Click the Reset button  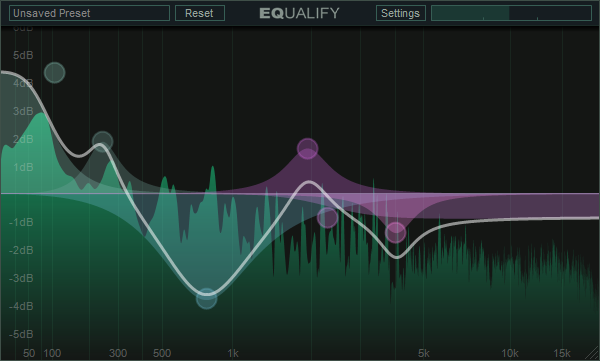click(200, 13)
